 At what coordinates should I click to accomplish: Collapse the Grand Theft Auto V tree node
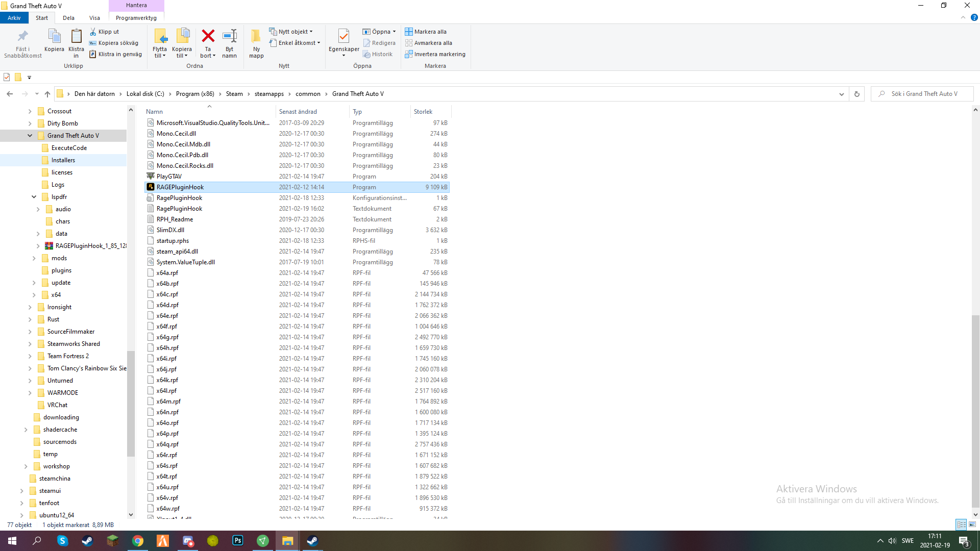[x=30, y=136]
